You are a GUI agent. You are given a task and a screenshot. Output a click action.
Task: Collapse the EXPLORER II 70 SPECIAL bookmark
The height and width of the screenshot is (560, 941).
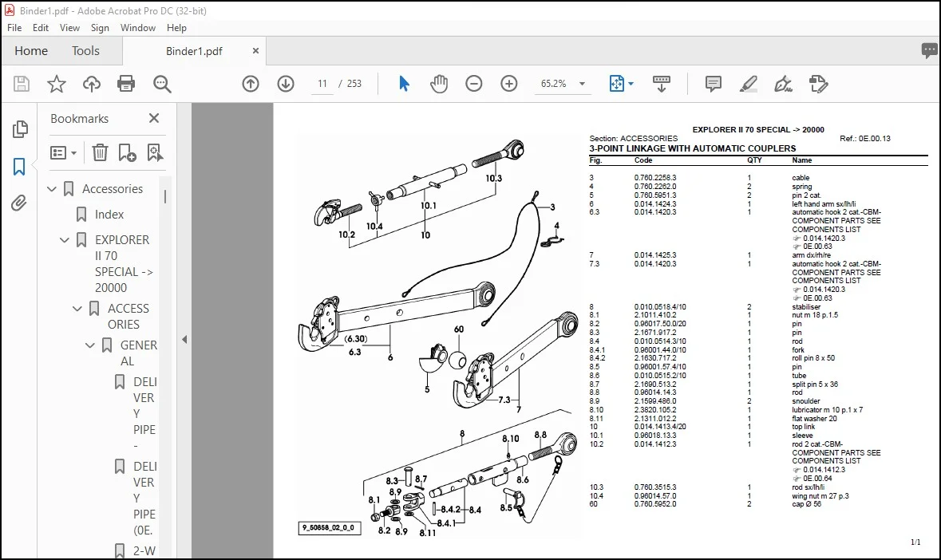pos(64,240)
